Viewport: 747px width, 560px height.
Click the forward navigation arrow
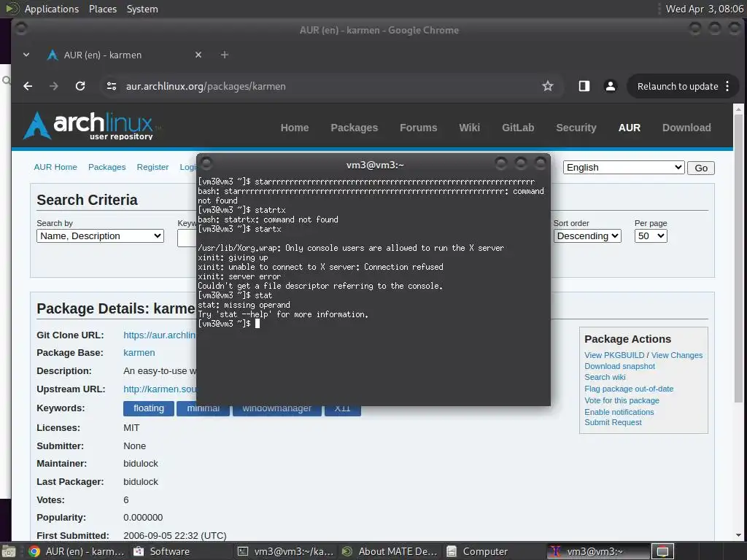coord(54,86)
